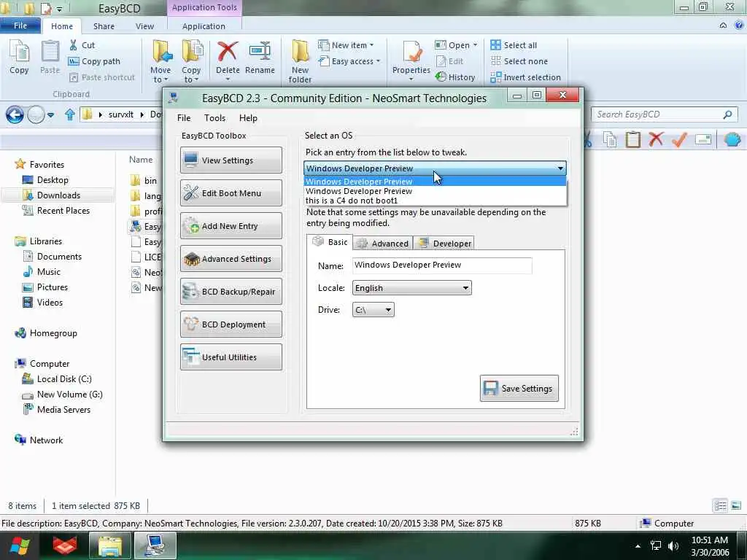Open BCD Backup/Repair section
747x560 pixels.
(x=231, y=292)
